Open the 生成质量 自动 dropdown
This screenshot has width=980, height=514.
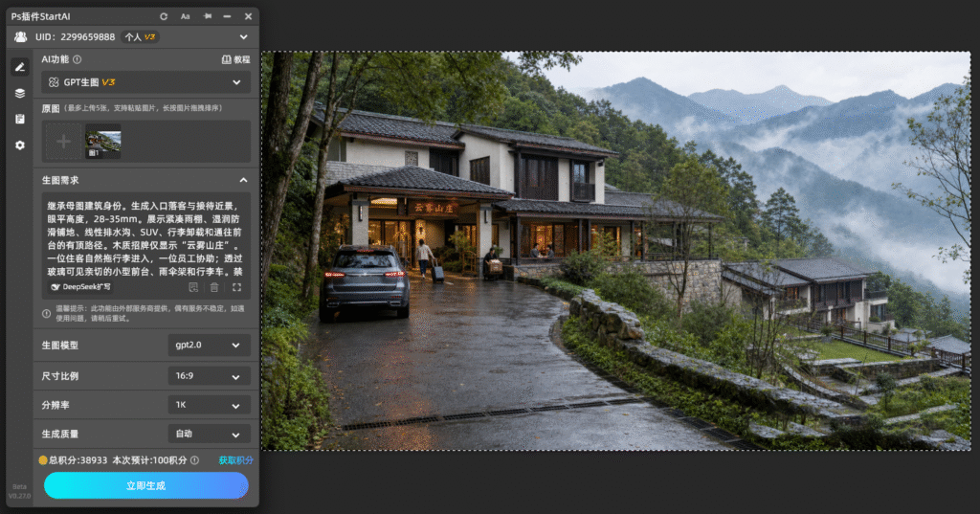[x=209, y=434]
